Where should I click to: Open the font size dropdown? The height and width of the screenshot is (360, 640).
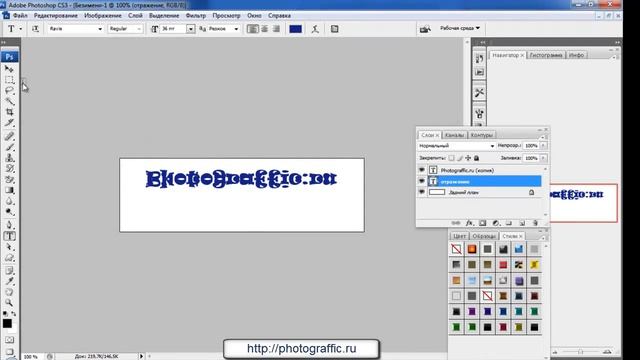pos(191,29)
